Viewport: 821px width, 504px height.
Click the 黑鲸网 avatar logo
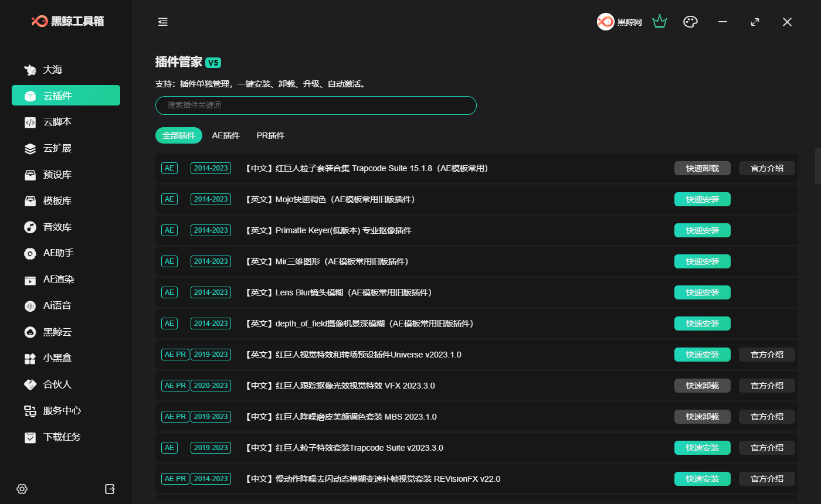(x=606, y=22)
